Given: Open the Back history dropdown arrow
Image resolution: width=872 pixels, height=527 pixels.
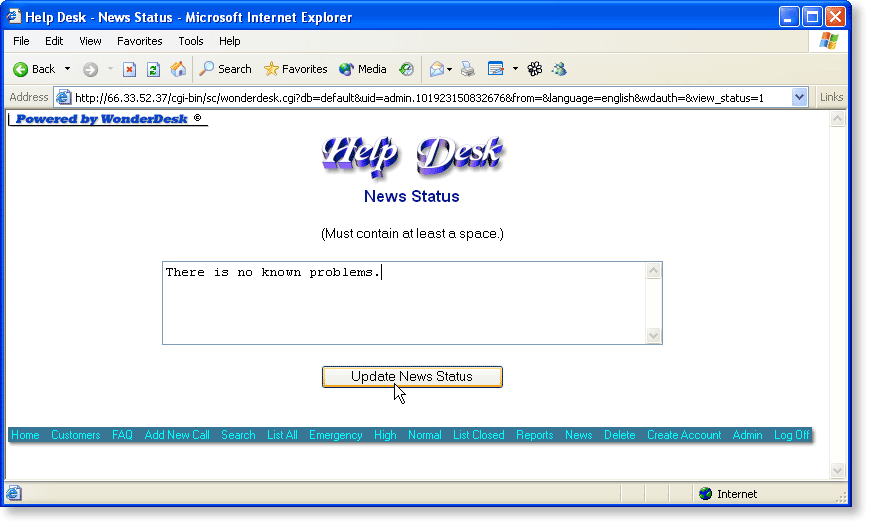Looking at the screenshot, I should tap(67, 69).
